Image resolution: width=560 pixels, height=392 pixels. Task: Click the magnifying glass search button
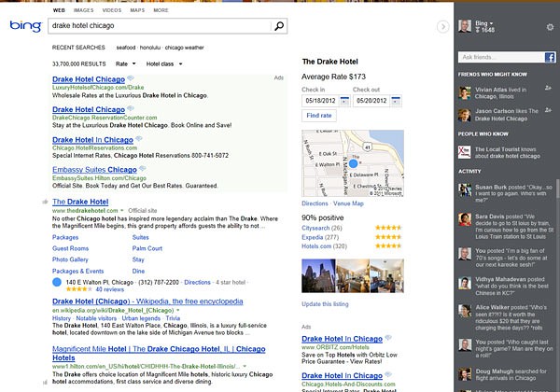[x=279, y=27]
